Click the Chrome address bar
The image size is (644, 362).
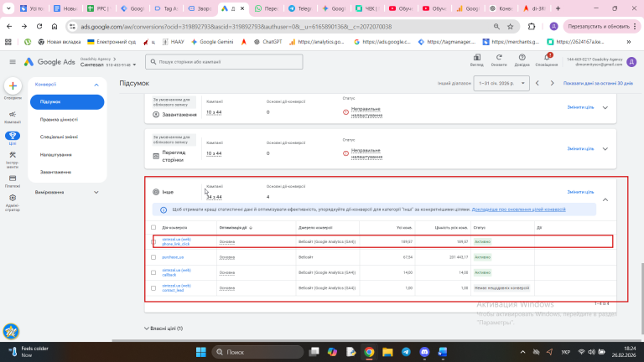pyautogui.click(x=283, y=27)
